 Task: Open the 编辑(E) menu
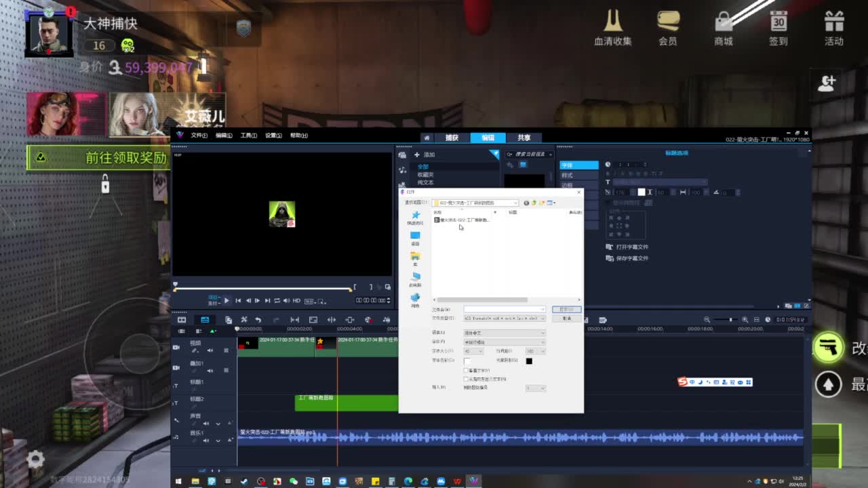[x=224, y=136]
